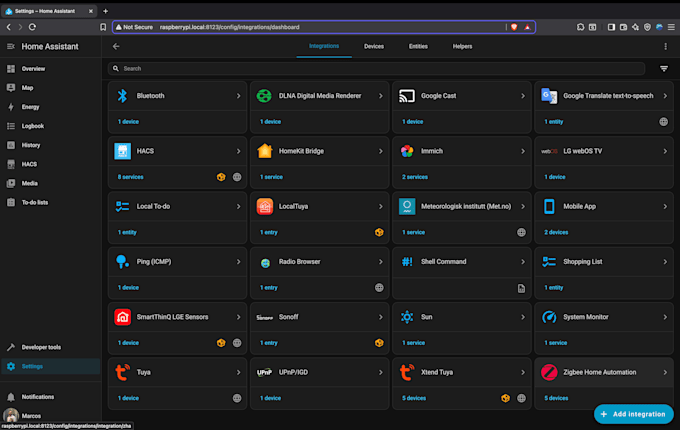Open the 8 services link under HACS
This screenshot has height=430, width=680.
coord(131,177)
